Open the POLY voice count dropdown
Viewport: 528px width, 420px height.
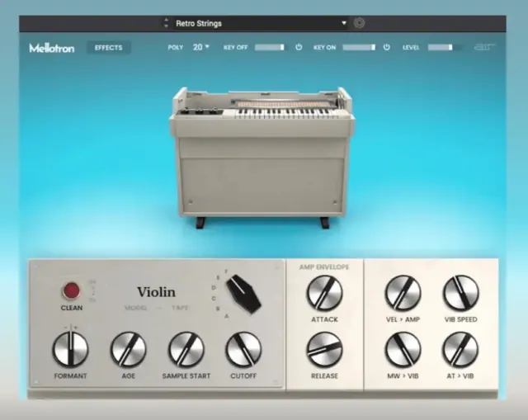[x=201, y=47]
